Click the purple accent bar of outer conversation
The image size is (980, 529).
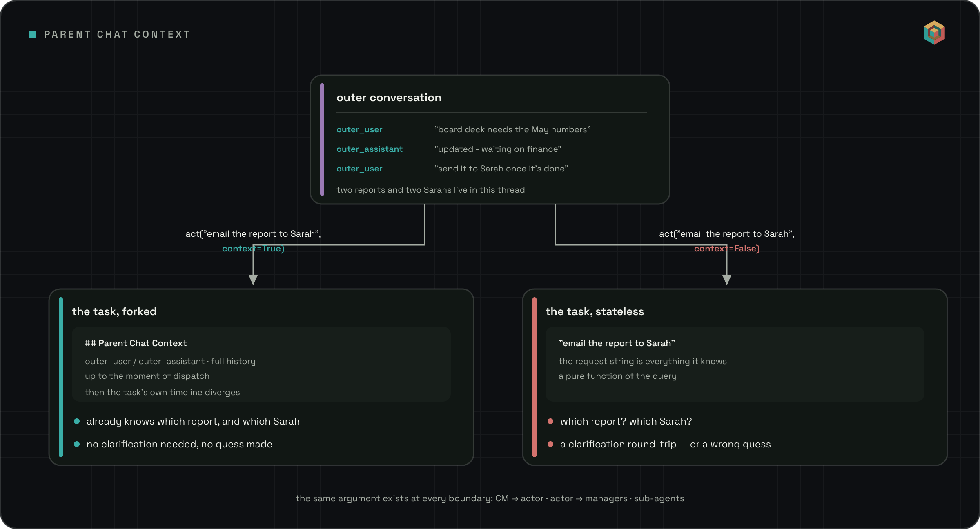pyautogui.click(x=322, y=140)
